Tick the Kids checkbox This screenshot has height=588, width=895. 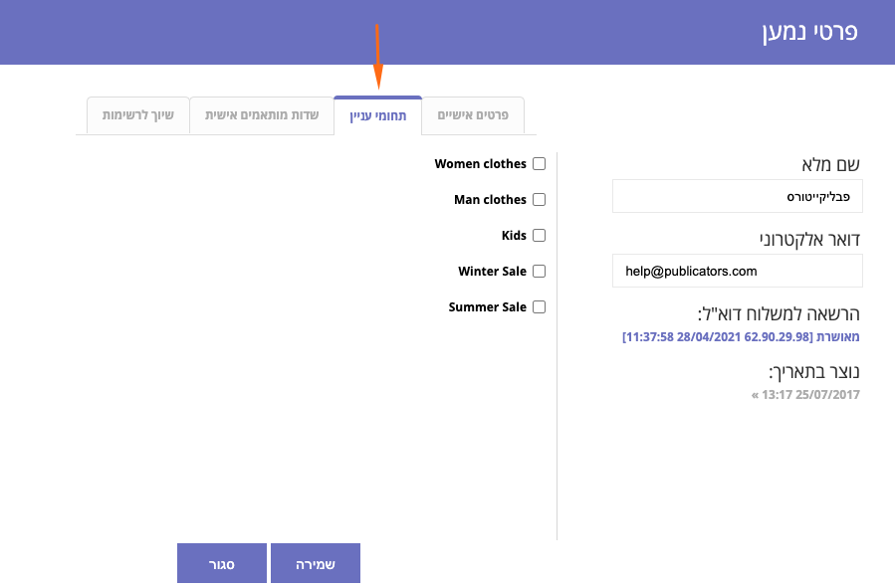click(539, 236)
